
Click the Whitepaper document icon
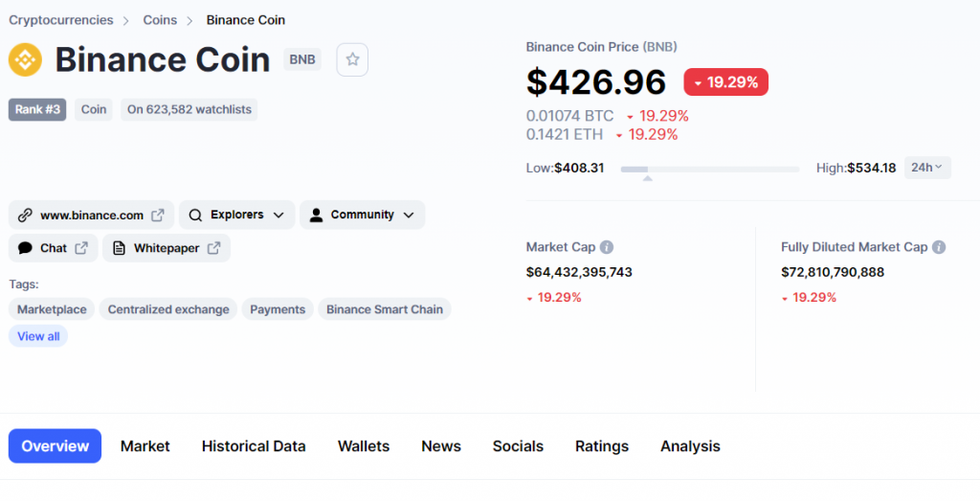[x=120, y=248]
